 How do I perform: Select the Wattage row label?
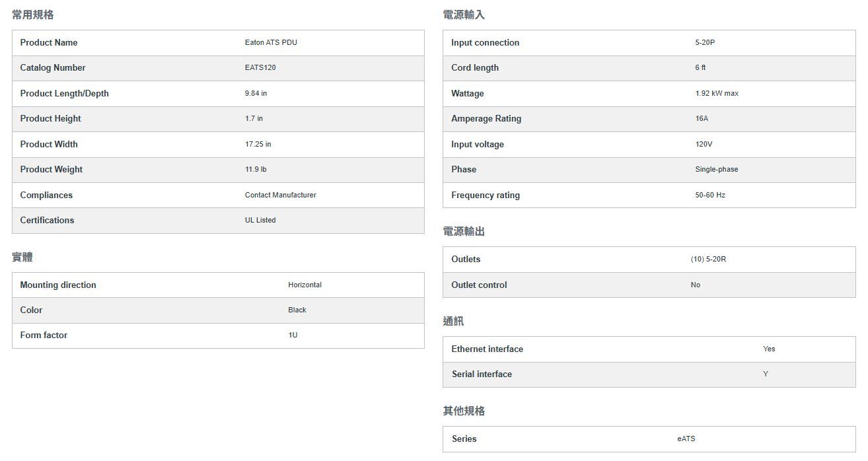coord(468,93)
